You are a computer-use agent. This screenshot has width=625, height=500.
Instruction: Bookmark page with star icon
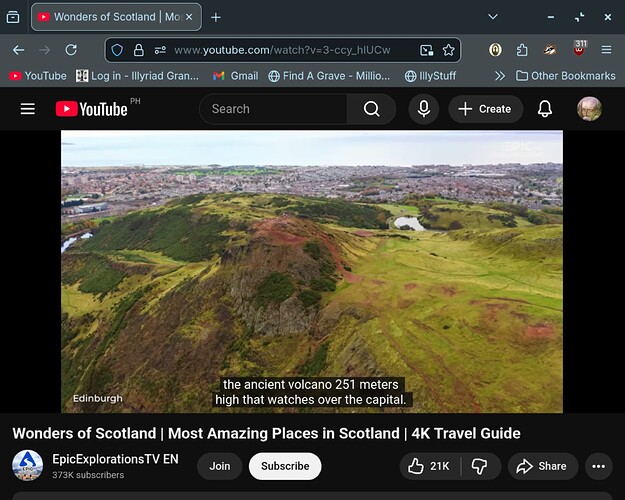click(x=448, y=50)
